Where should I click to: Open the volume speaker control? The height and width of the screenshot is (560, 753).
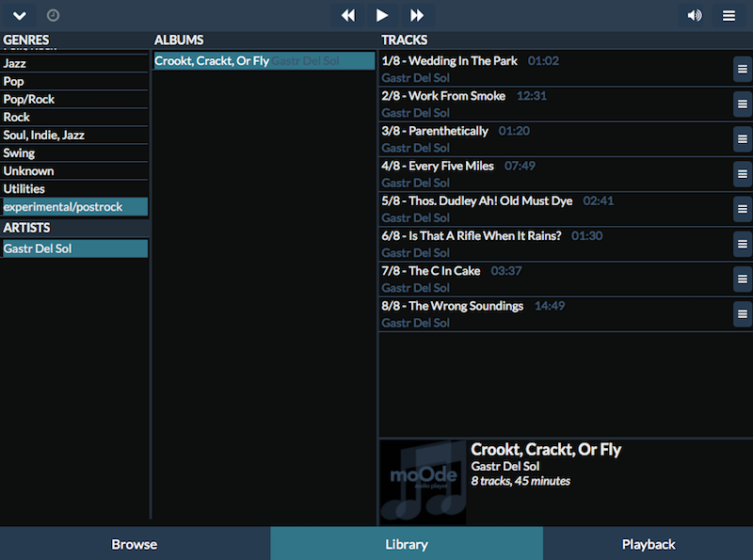click(694, 15)
